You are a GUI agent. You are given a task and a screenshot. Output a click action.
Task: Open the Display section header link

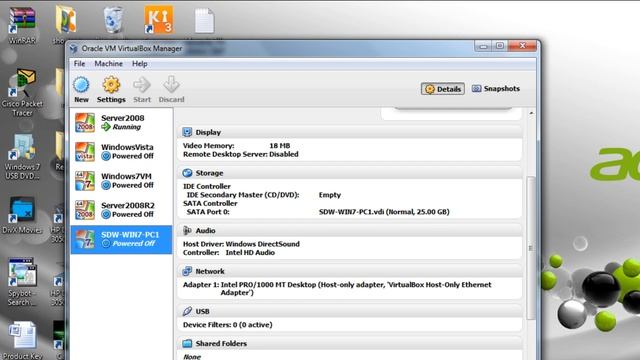208,132
